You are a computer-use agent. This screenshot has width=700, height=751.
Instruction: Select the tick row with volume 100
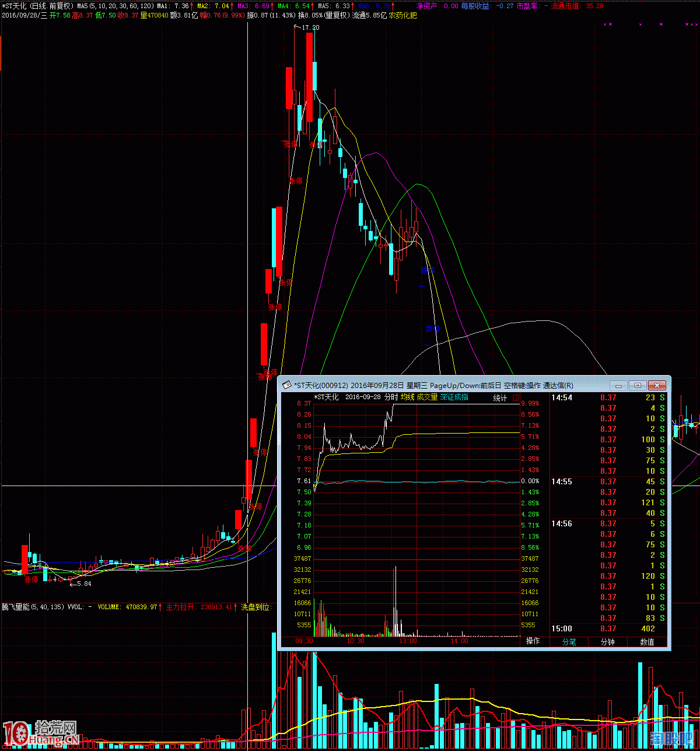pos(608,439)
